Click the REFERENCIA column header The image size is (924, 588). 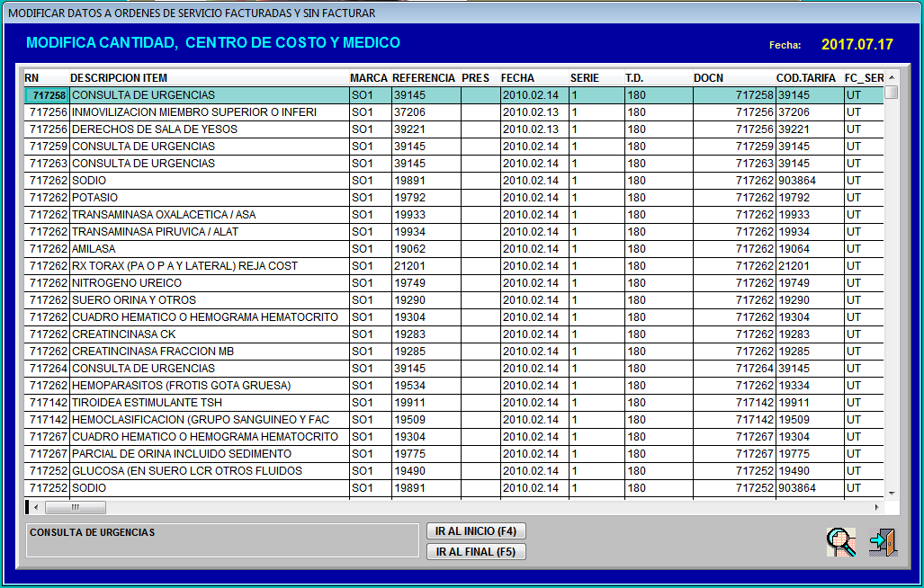point(425,77)
